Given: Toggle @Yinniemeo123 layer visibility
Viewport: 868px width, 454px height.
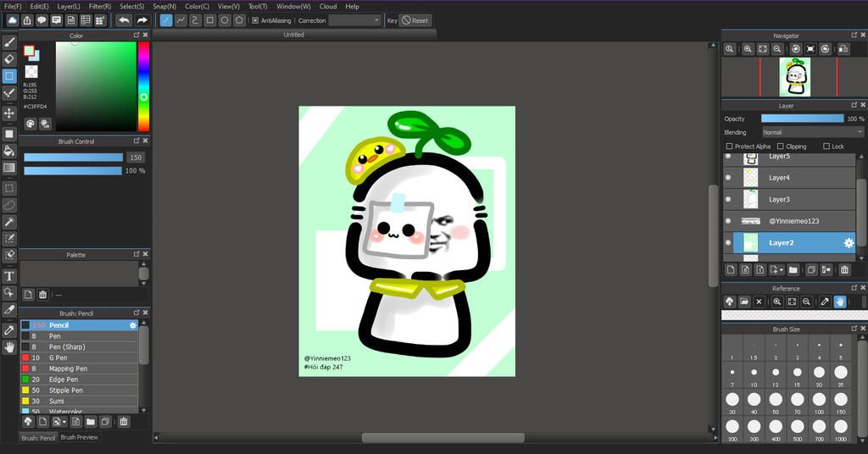Looking at the screenshot, I should click(x=728, y=220).
